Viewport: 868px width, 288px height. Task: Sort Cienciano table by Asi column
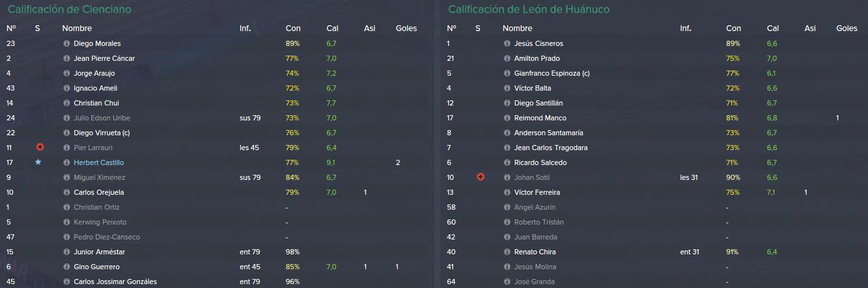tap(369, 28)
